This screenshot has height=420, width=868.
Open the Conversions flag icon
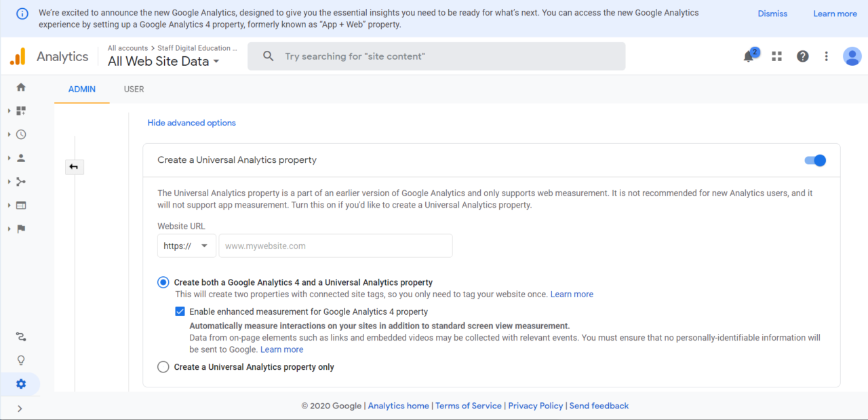click(x=20, y=229)
